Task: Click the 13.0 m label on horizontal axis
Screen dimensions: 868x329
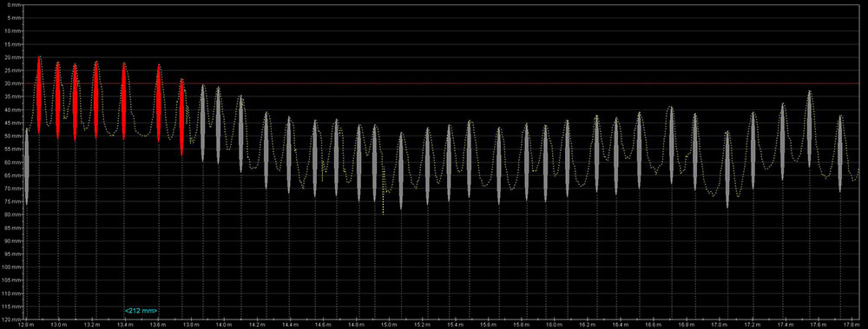Action: click(x=59, y=324)
